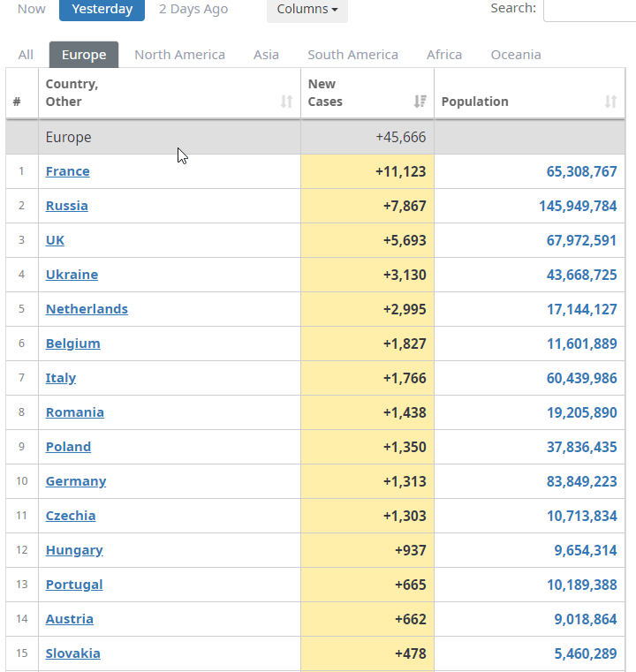
Task: Open Russia population figure link
Action: click(578, 206)
